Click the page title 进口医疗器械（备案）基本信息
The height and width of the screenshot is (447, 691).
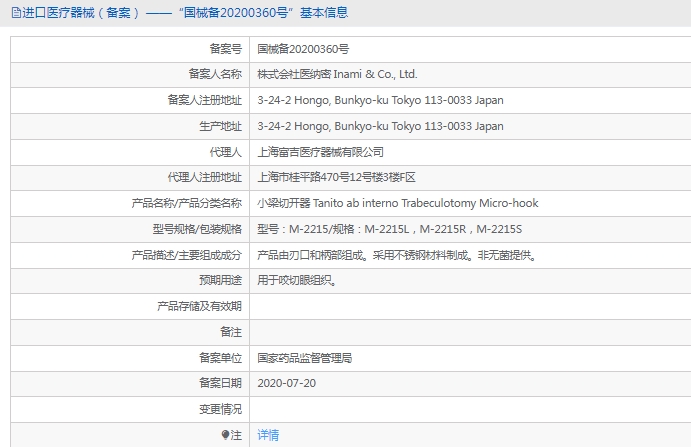tap(185, 13)
